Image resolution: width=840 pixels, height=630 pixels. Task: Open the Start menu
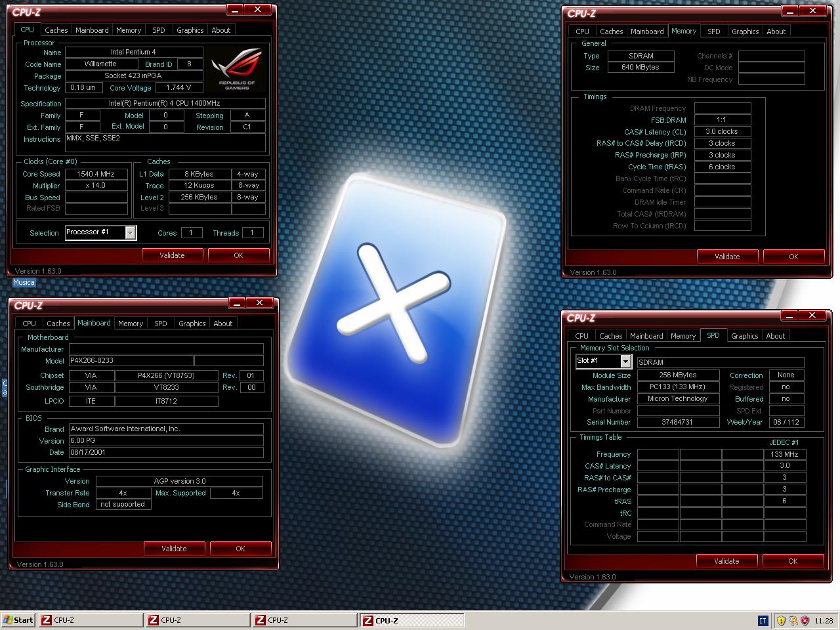(x=18, y=620)
